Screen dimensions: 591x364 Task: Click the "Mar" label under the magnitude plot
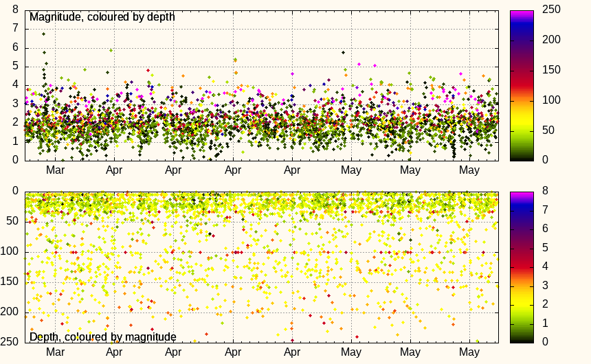(x=56, y=170)
